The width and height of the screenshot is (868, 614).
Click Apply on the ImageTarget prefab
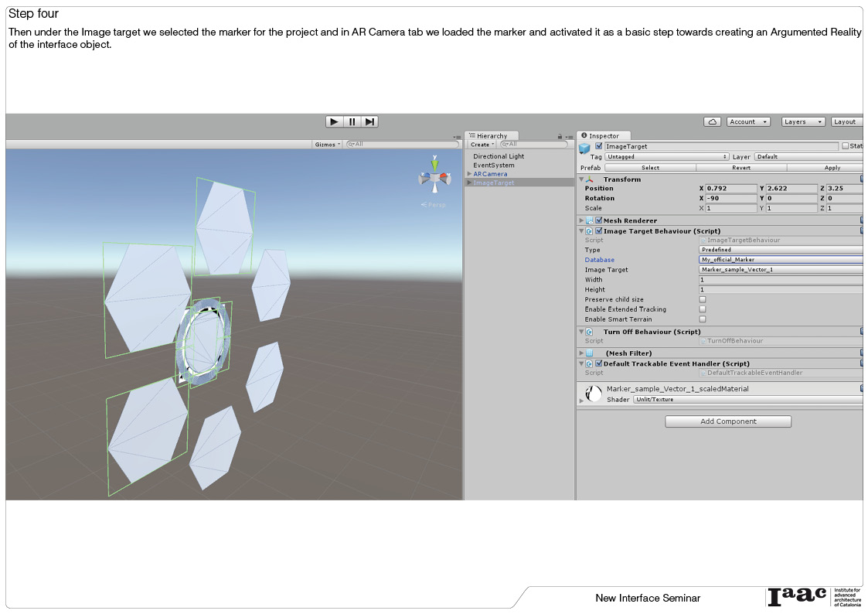click(832, 167)
